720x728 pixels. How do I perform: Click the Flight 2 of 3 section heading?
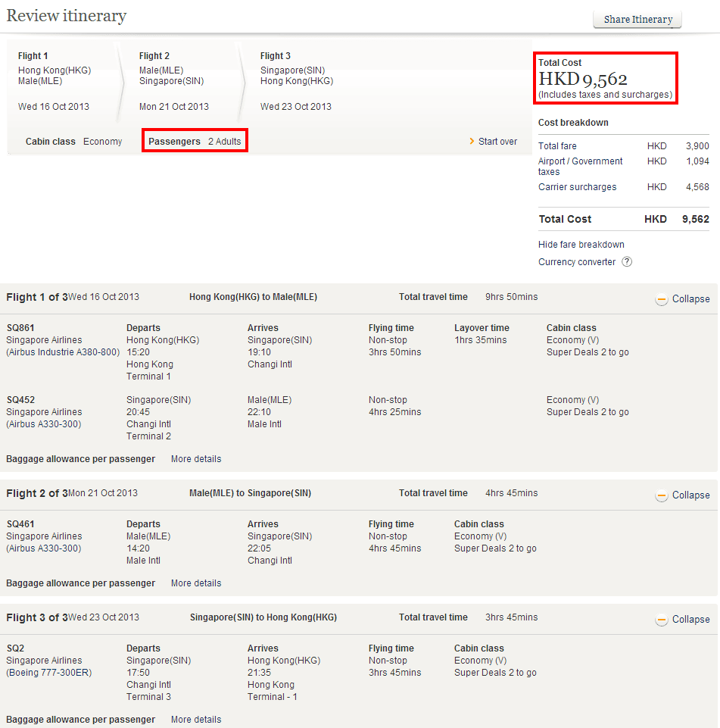pos(36,494)
